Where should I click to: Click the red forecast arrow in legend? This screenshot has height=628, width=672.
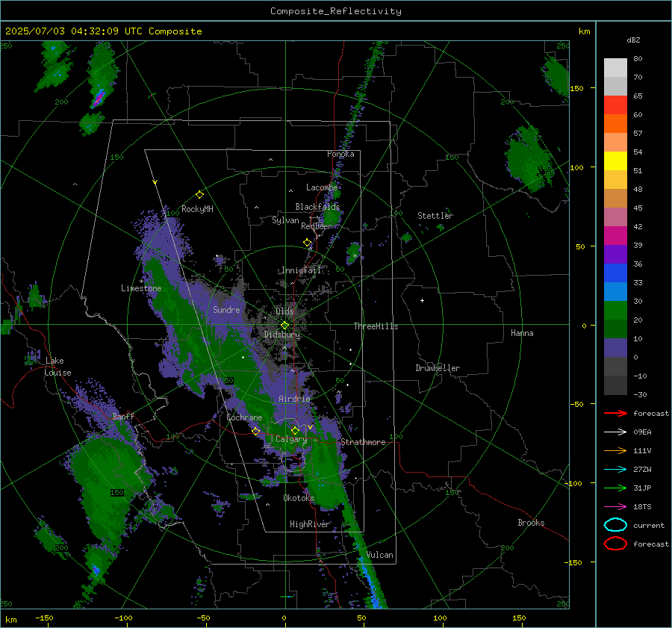(x=615, y=413)
